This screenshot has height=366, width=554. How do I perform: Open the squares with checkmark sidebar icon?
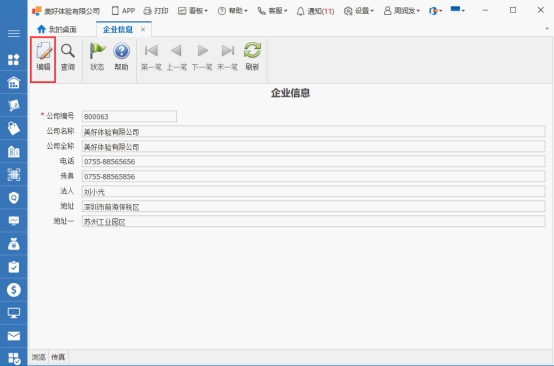[x=14, y=358]
